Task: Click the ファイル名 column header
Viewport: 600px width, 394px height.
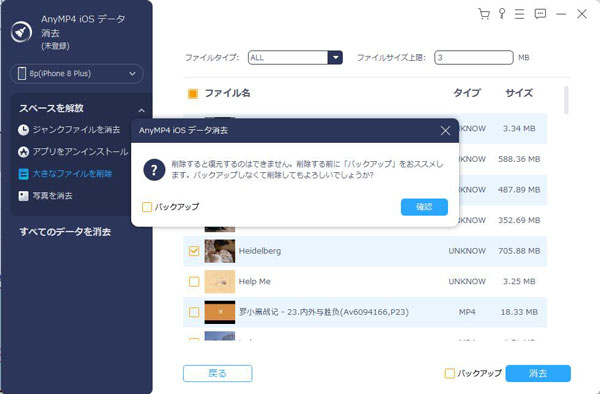Action: click(227, 93)
